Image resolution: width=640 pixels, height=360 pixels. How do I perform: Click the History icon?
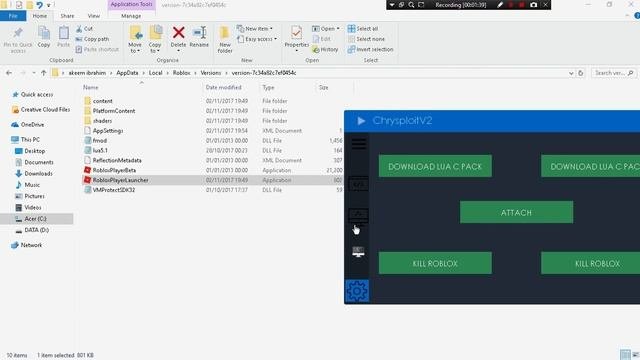[316, 49]
